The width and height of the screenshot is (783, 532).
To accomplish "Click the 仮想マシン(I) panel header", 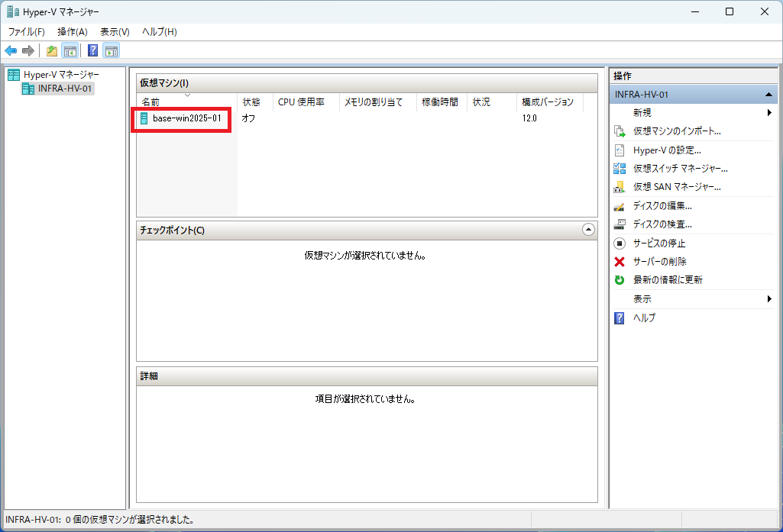I will tap(367, 83).
